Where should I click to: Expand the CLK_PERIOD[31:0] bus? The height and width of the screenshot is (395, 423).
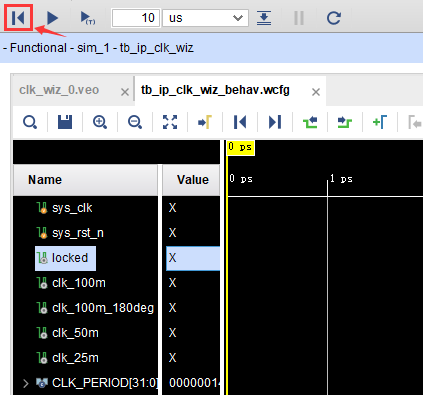click(26, 383)
